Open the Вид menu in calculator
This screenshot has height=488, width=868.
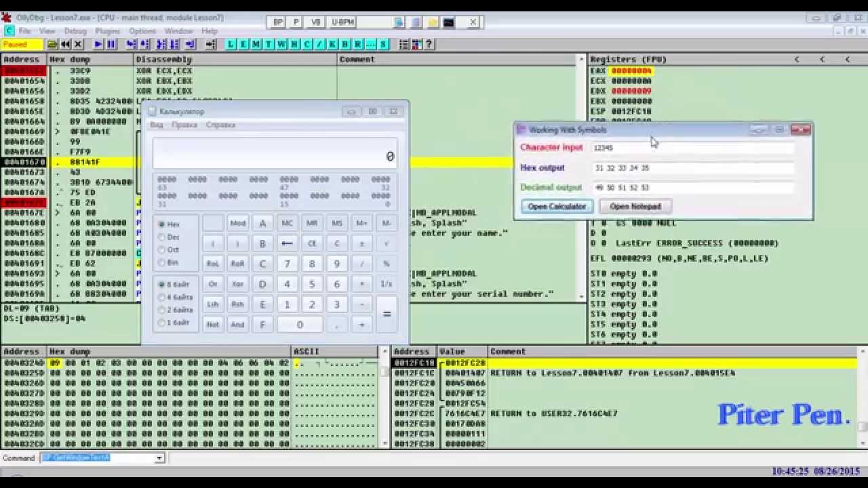pyautogui.click(x=157, y=125)
